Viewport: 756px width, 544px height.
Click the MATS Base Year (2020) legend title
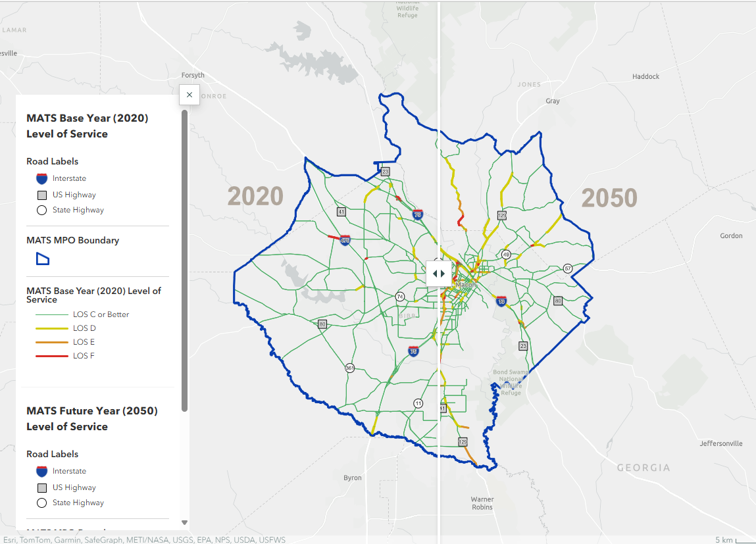click(x=88, y=126)
